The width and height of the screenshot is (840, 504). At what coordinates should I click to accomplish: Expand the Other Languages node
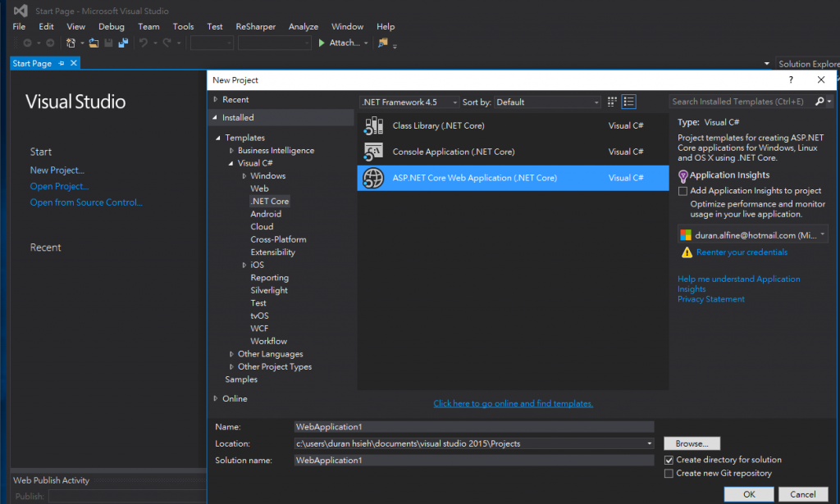pos(231,354)
